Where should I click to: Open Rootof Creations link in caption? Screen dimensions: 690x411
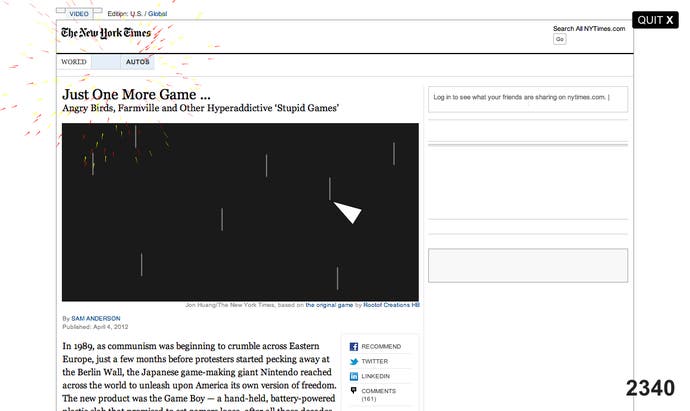click(391, 305)
